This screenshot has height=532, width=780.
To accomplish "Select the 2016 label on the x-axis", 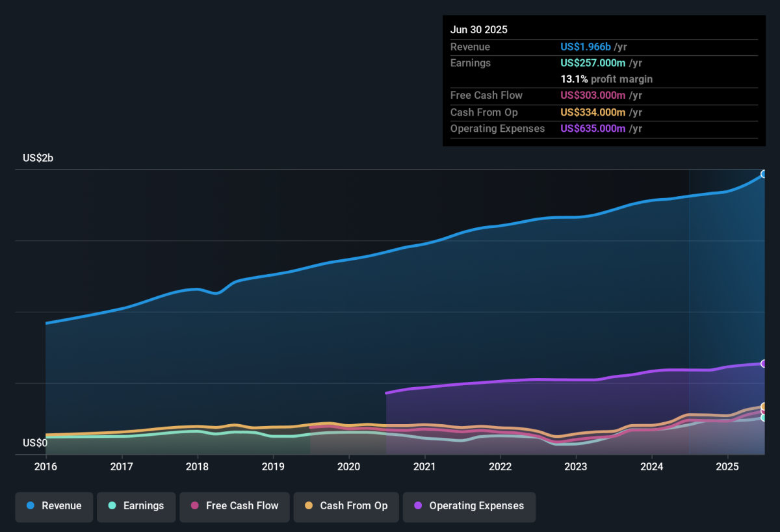I will click(x=45, y=467).
